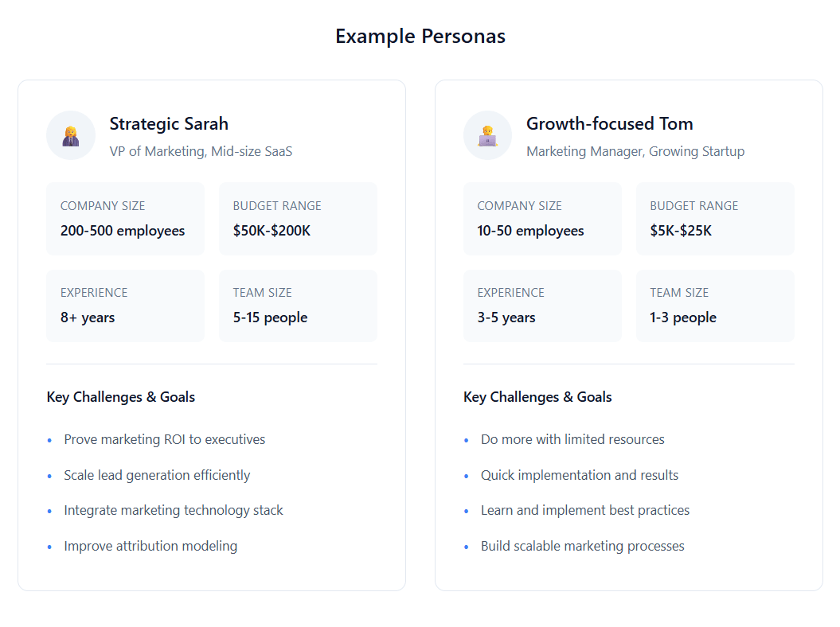This screenshot has width=840, height=627.
Task: Click the Example Personas heading
Action: coord(420,37)
